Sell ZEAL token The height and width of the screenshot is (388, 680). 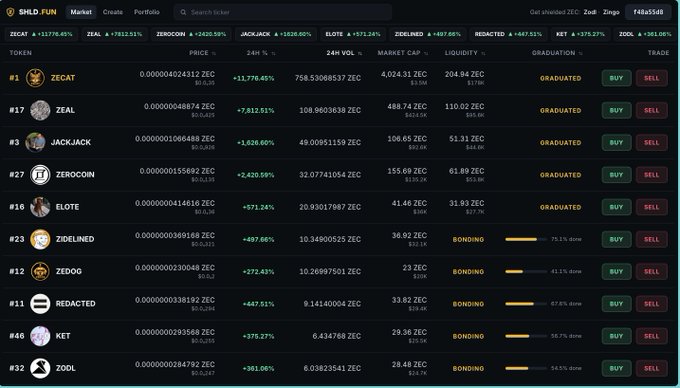coord(651,111)
